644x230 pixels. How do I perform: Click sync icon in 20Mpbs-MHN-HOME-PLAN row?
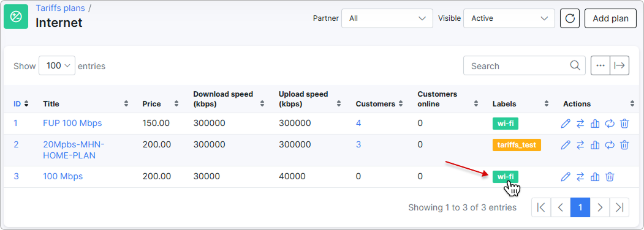coord(610,145)
